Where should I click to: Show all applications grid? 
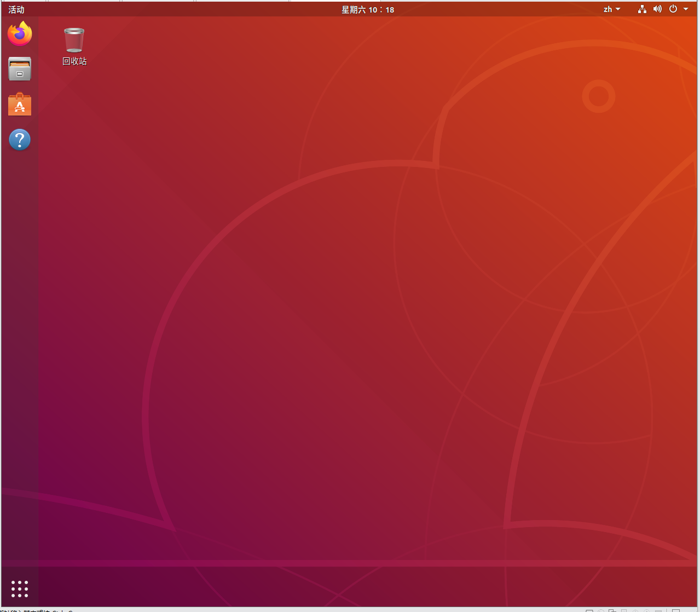20,589
